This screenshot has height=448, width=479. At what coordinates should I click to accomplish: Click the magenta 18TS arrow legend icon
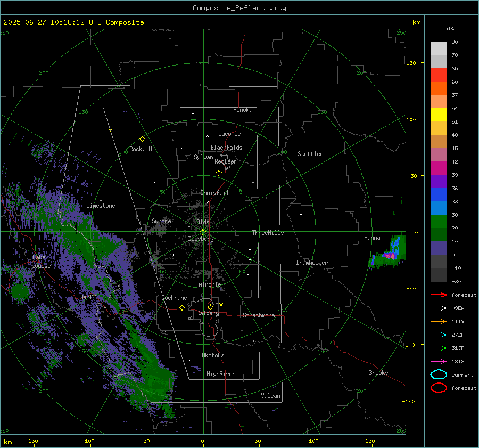(439, 362)
